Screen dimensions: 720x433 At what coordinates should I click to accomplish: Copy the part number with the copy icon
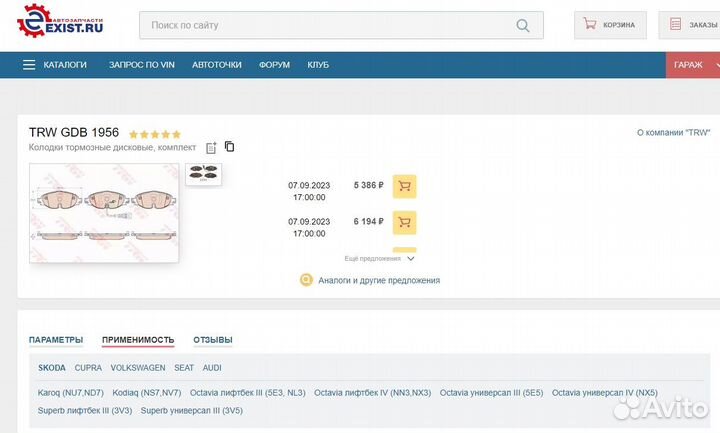point(230,147)
